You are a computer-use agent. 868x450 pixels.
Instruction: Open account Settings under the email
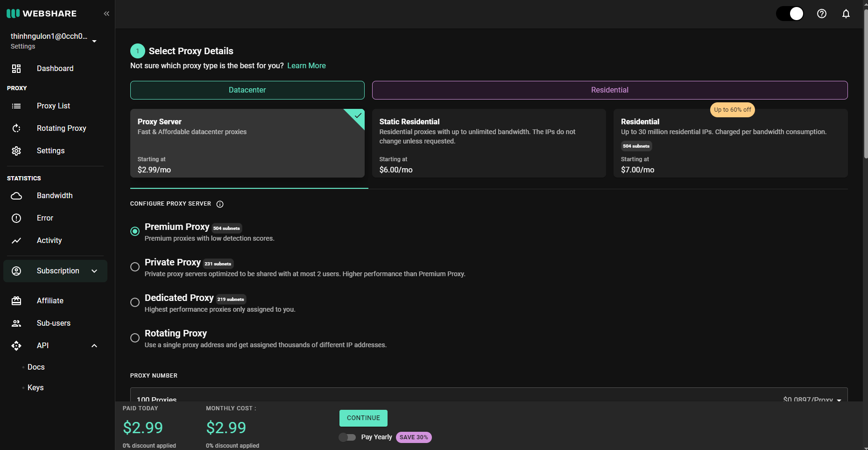pos(23,47)
